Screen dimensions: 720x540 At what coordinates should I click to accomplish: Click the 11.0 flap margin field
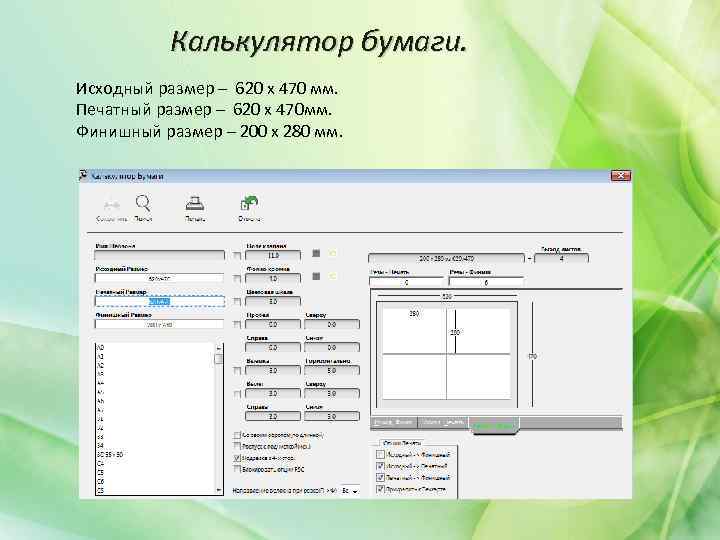[273, 255]
